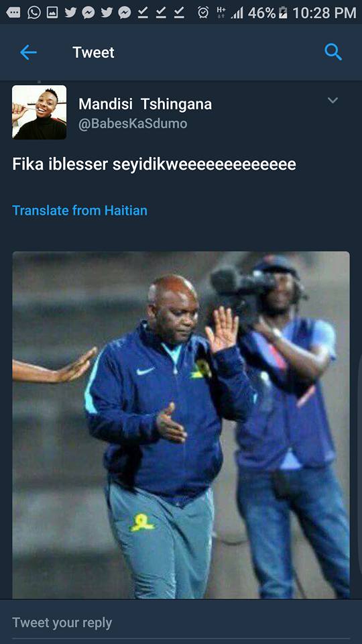The height and width of the screenshot is (644, 362).
Task: Click the @BabesKaSdumo handle
Action: [x=133, y=123]
